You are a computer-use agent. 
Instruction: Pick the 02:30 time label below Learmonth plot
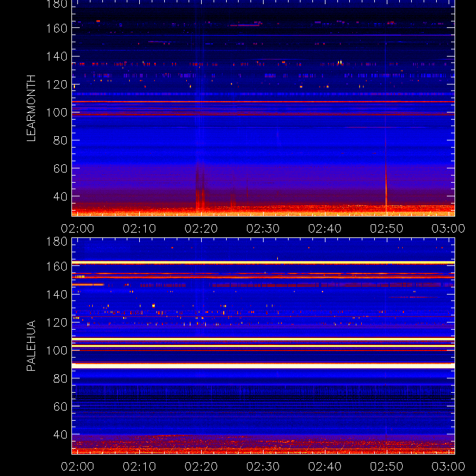click(263, 228)
